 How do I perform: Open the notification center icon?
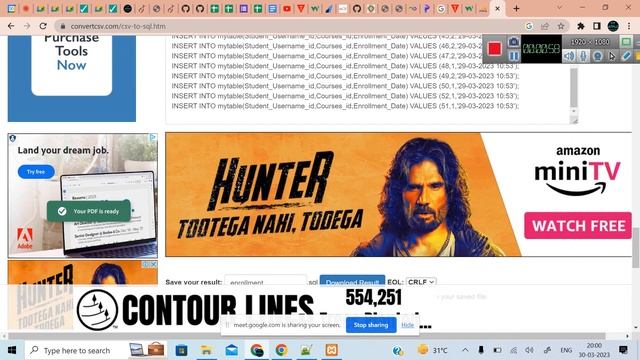point(623,350)
